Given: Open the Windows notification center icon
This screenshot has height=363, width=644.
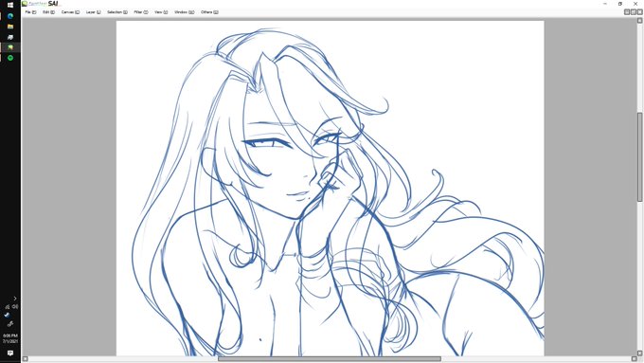Looking at the screenshot, I should click(10, 354).
